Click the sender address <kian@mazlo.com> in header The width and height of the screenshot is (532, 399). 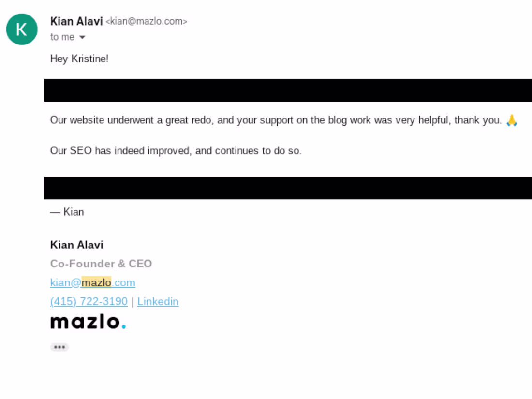point(146,22)
